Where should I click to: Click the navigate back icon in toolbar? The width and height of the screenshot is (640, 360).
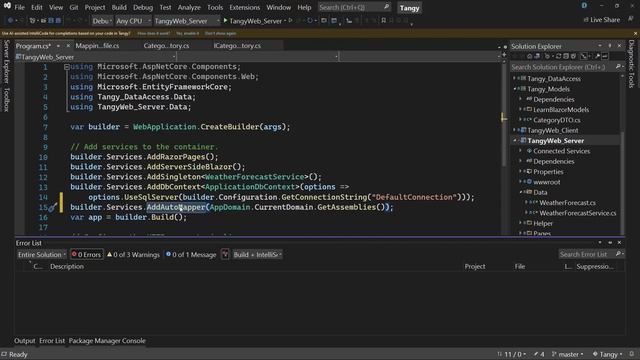click(x=10, y=20)
